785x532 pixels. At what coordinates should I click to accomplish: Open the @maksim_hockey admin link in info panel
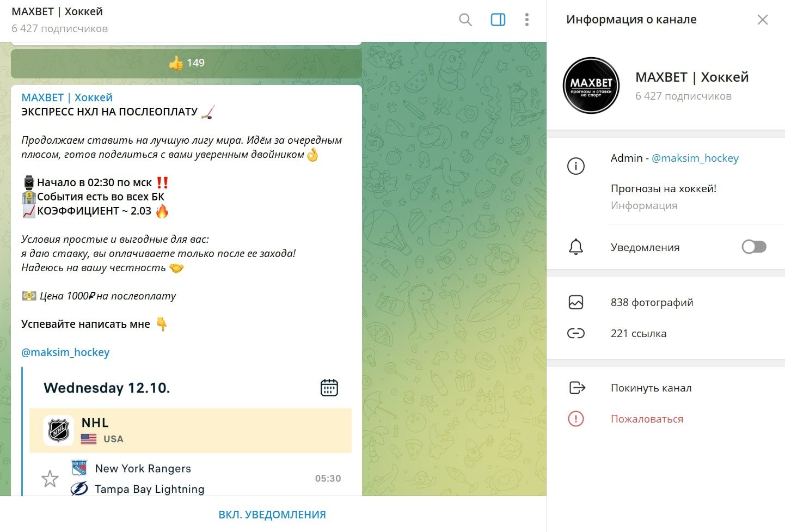click(695, 158)
